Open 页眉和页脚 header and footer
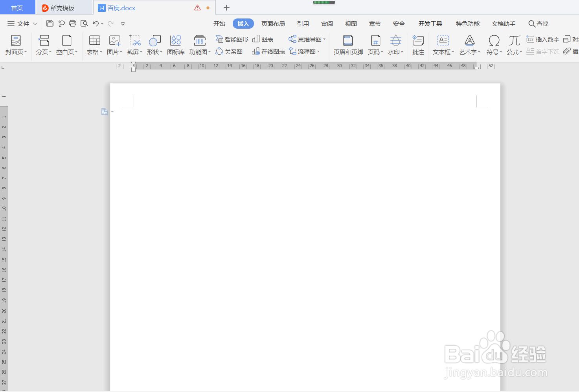 point(348,45)
